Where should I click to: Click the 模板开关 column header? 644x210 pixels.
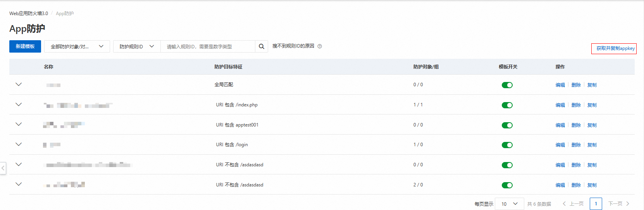508,67
